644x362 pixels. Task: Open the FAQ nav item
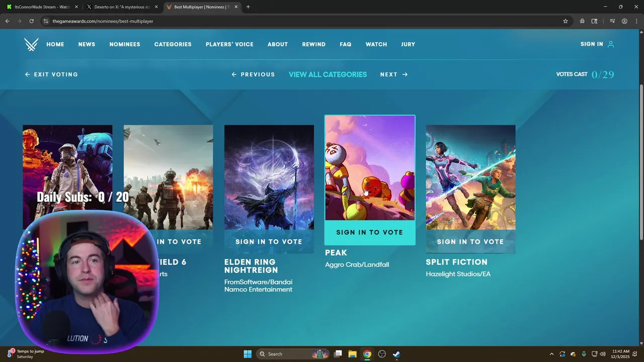[x=346, y=44]
